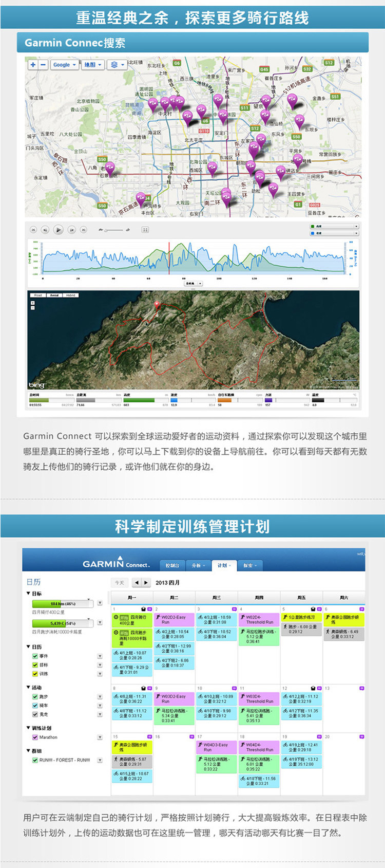
Task: Click the 今天 today button
Action: tap(120, 582)
